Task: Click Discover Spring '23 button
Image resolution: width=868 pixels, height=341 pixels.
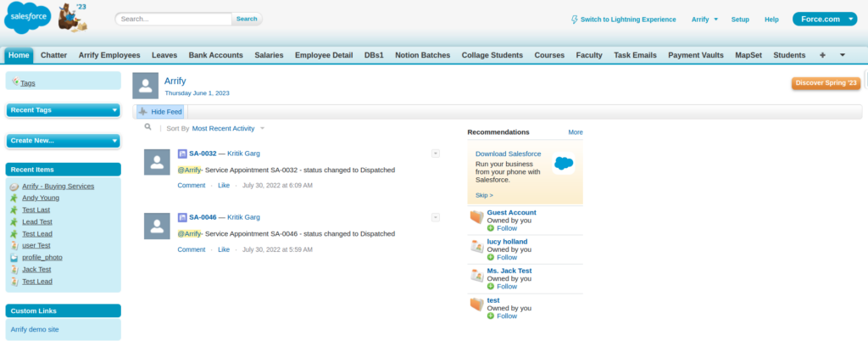Action: point(826,83)
